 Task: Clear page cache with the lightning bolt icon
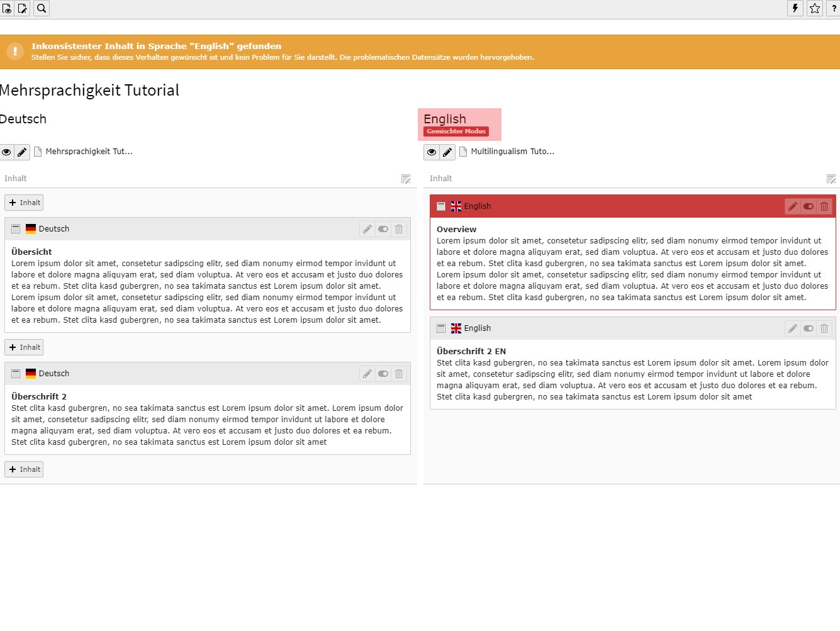[x=795, y=9]
